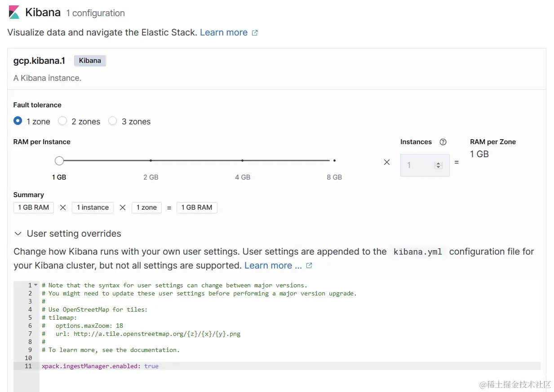Click the '1 configuration' heading text
Image resolution: width=554 pixels, height=392 pixels.
tap(96, 13)
